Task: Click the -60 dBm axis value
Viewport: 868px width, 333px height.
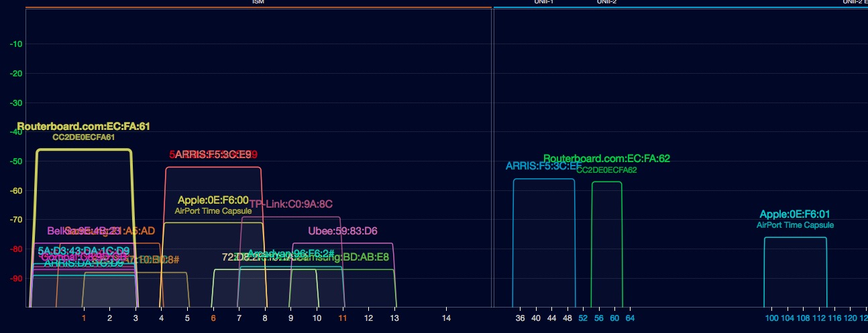Action: point(16,191)
